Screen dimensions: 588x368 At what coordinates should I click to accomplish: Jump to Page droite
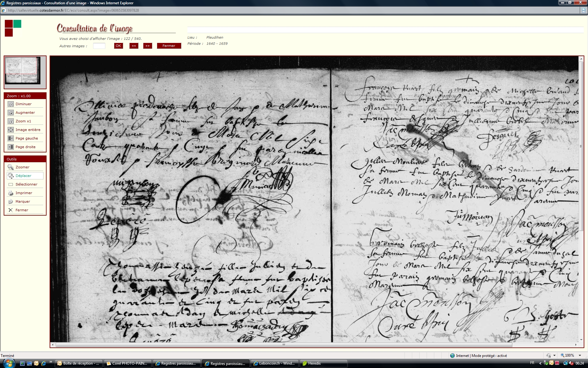[11, 147]
